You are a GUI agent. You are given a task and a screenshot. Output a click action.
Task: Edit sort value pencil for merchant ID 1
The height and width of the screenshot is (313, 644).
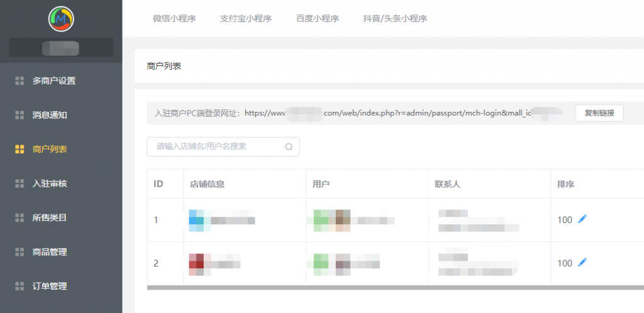coord(582,219)
